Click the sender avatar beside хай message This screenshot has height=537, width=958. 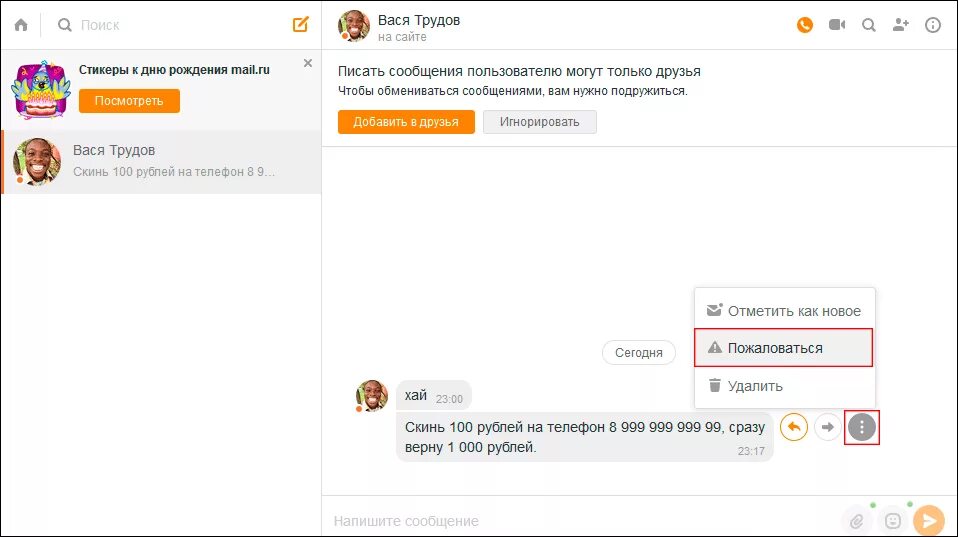[371, 396]
